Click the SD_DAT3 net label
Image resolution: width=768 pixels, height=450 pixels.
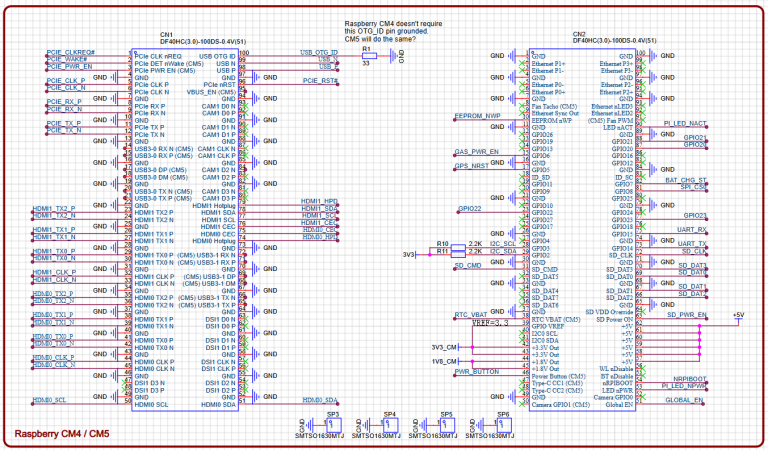click(x=693, y=265)
